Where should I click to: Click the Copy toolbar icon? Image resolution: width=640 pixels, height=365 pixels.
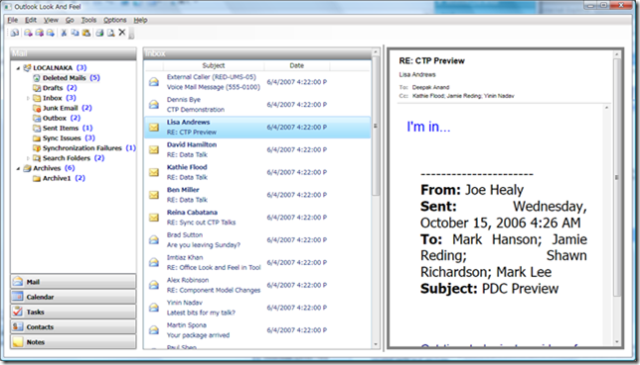pos(75,33)
